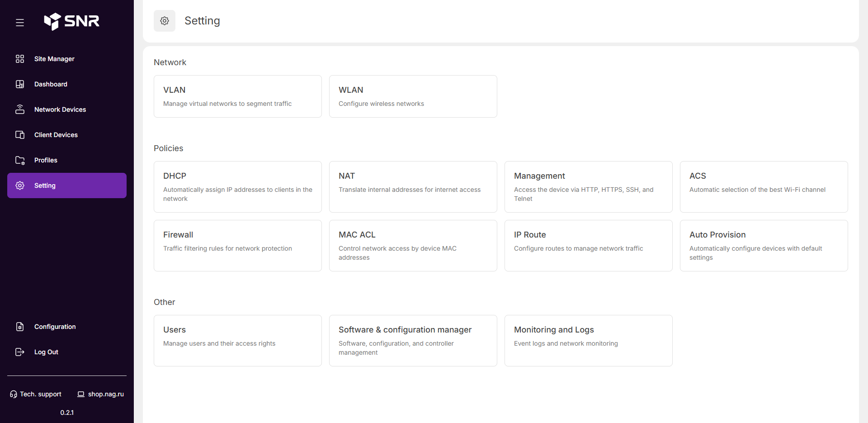
Task: Click the Tech. support headset icon
Action: pos(14,394)
